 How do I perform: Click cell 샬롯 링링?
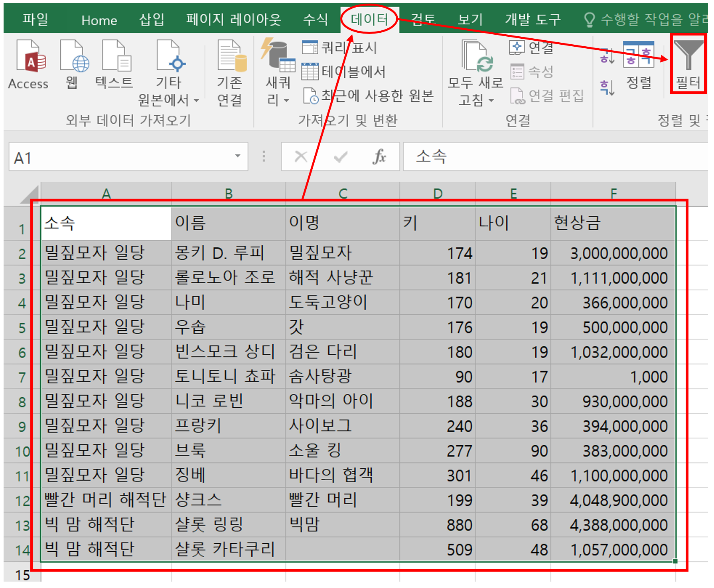click(229, 525)
